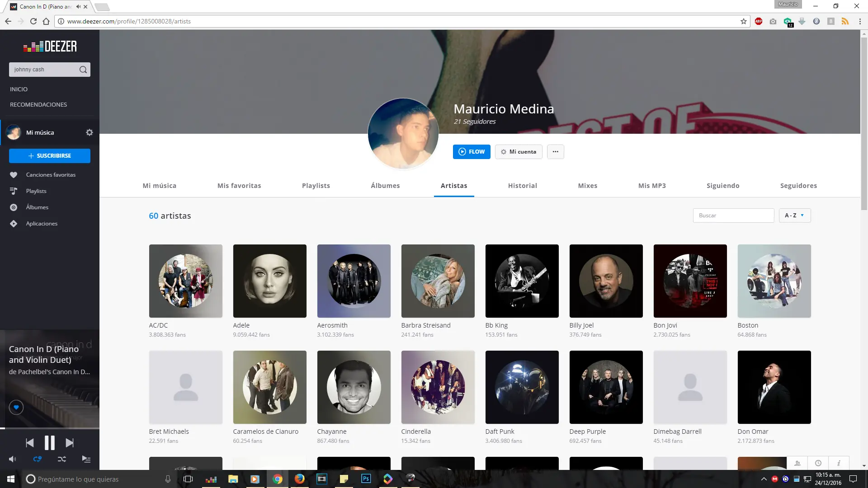Screen dimensions: 868x488
Task: Click the browser home button
Action: [x=46, y=21]
